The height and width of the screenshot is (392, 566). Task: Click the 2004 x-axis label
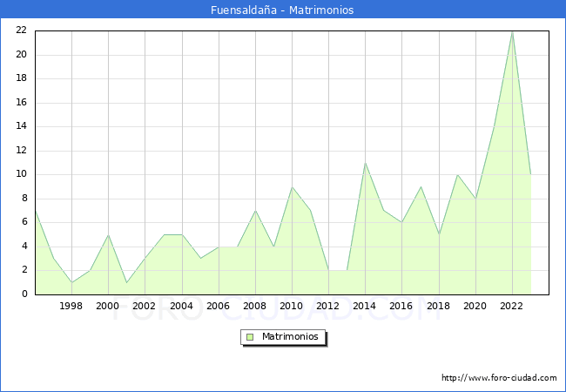[x=182, y=306]
